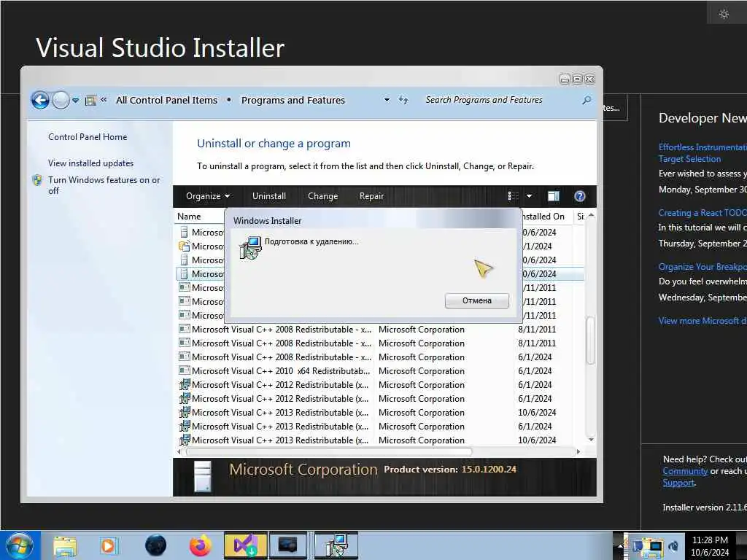Open Creating a React TODO news link
Screen dimensions: 747x560
point(703,213)
